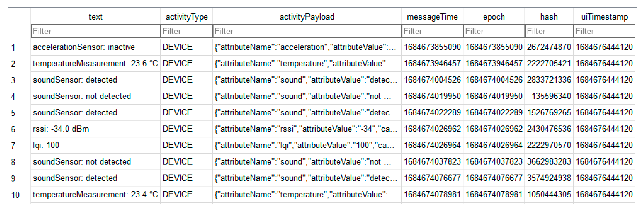Sort by the hash column header

tap(549, 17)
